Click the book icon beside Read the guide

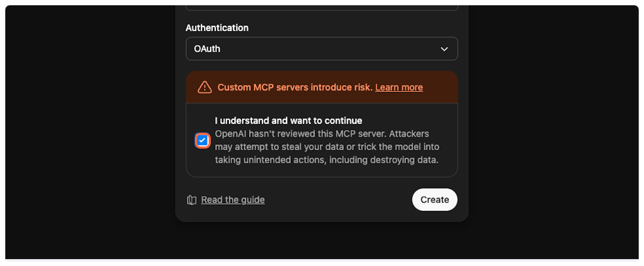point(192,200)
